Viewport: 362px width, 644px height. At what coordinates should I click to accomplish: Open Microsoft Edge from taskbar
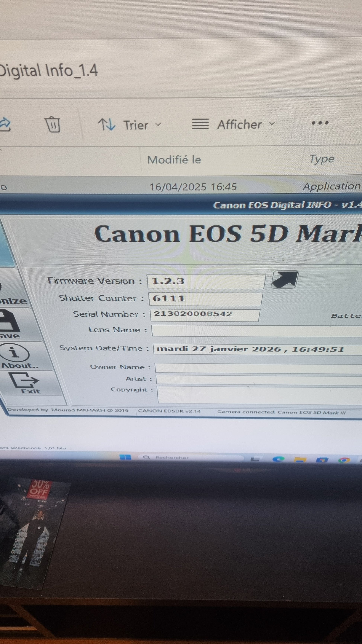point(278,459)
